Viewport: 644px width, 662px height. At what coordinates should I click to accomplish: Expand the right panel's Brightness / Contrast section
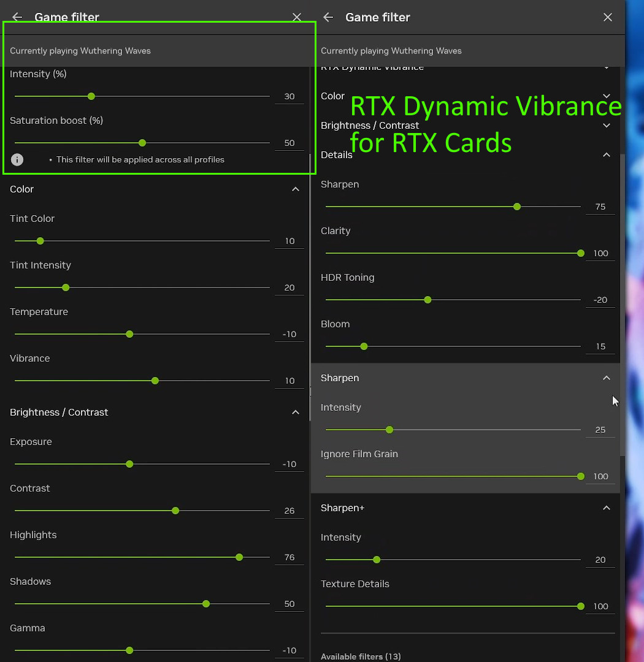coord(607,126)
